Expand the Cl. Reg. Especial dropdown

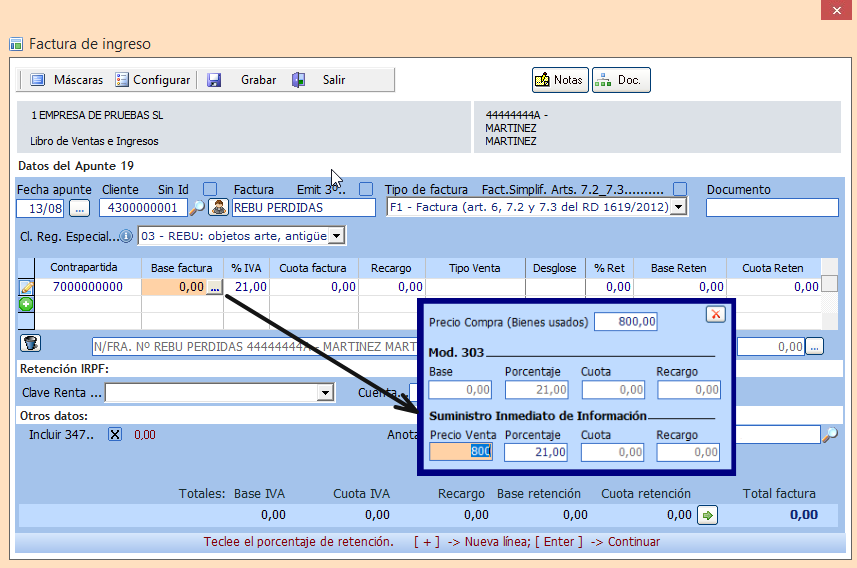[x=337, y=236]
